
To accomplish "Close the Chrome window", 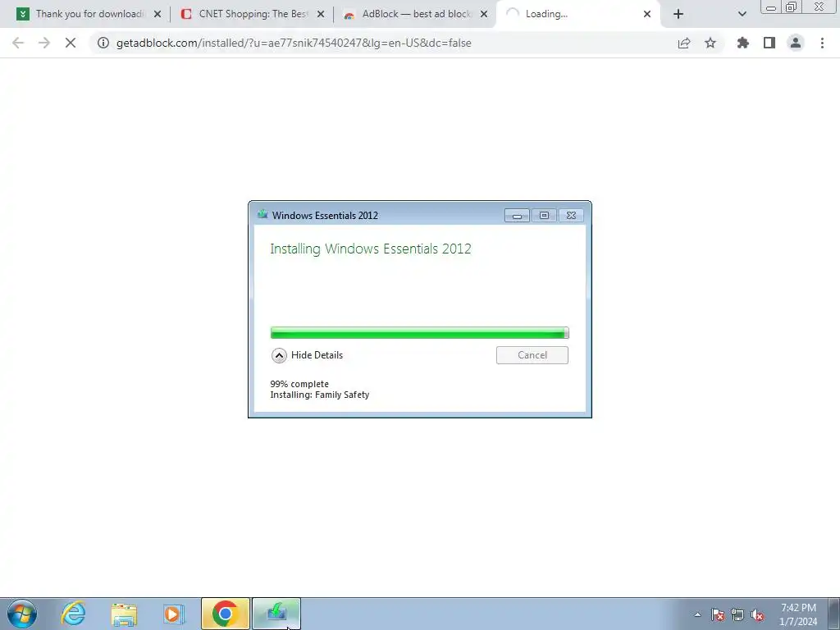I will coord(819,7).
